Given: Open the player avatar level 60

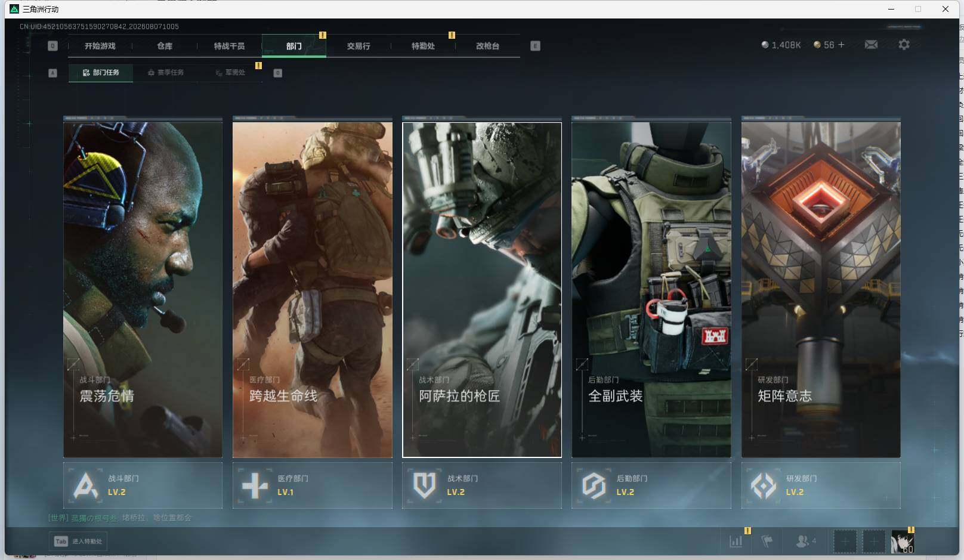Looking at the screenshot, I should tap(903, 542).
